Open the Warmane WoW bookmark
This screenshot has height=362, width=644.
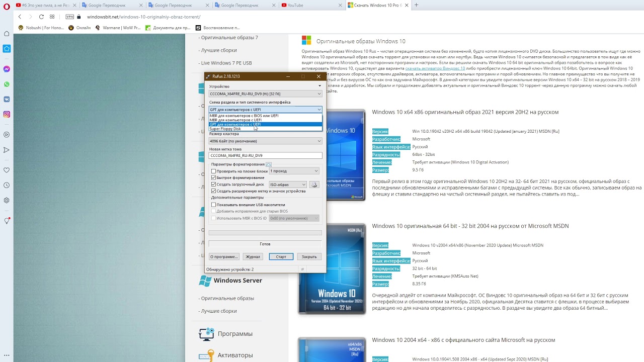click(x=118, y=28)
